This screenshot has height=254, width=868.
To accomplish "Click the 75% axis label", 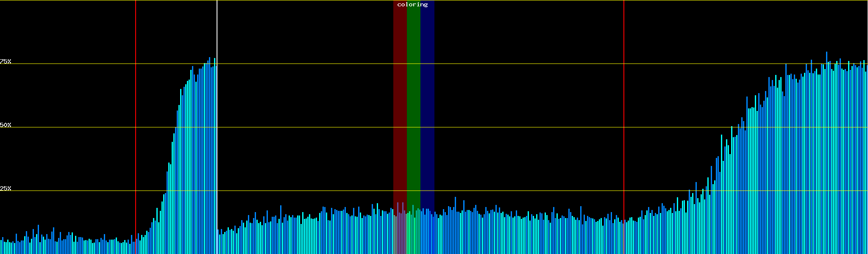I will [x=6, y=61].
